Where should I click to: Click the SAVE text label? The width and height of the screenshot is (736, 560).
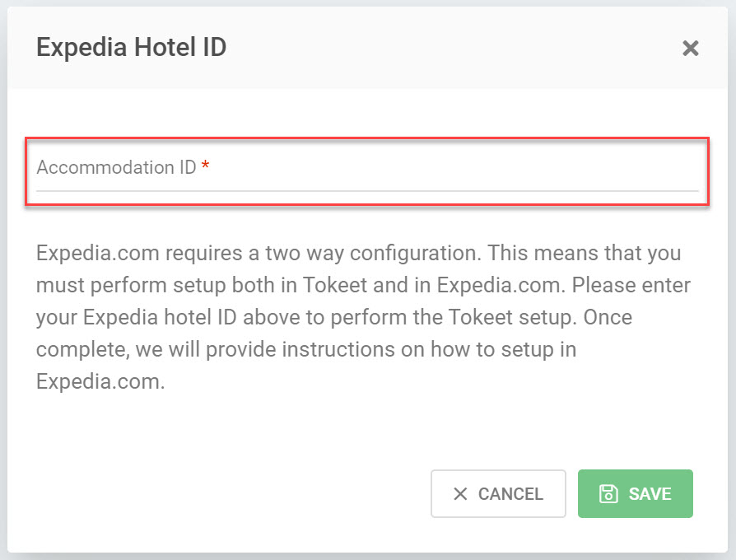650,494
